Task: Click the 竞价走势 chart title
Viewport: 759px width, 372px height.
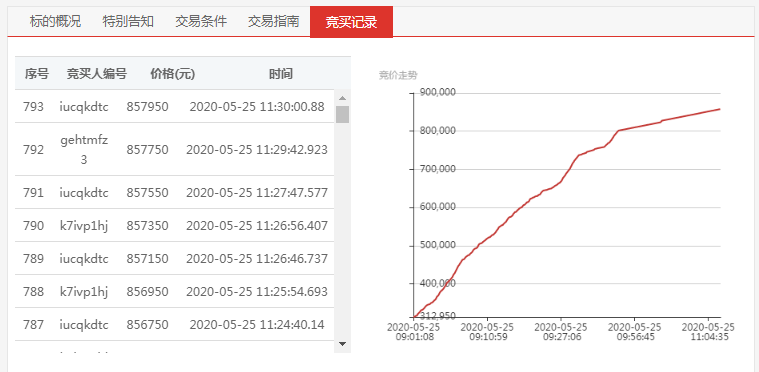Action: point(398,75)
